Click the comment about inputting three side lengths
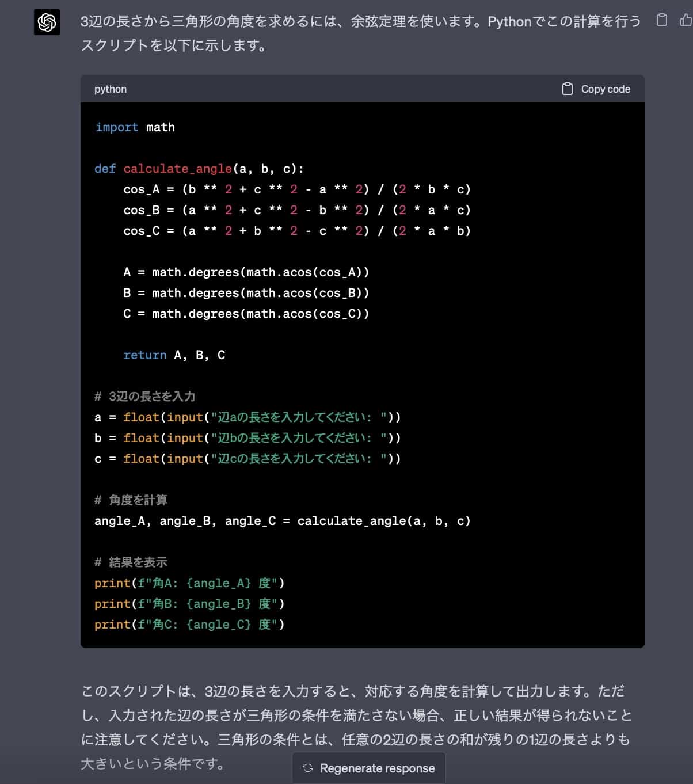Viewport: 693px width, 784px height. point(145,396)
